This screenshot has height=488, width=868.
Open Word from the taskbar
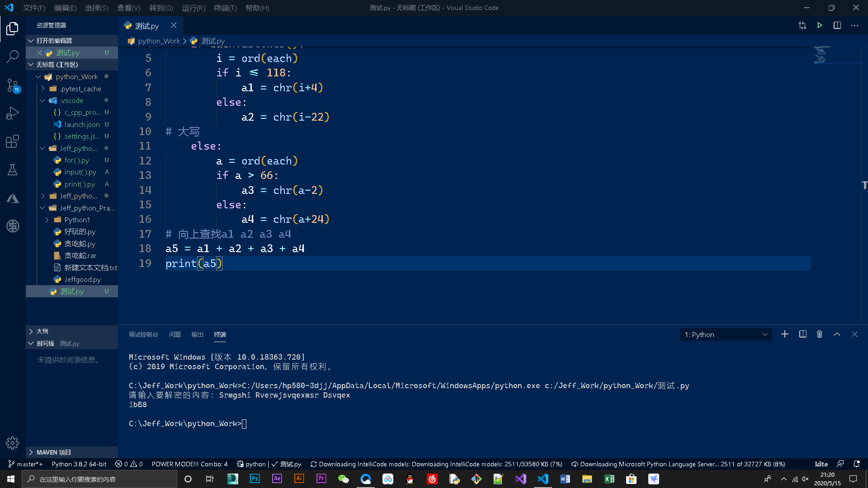click(x=565, y=479)
